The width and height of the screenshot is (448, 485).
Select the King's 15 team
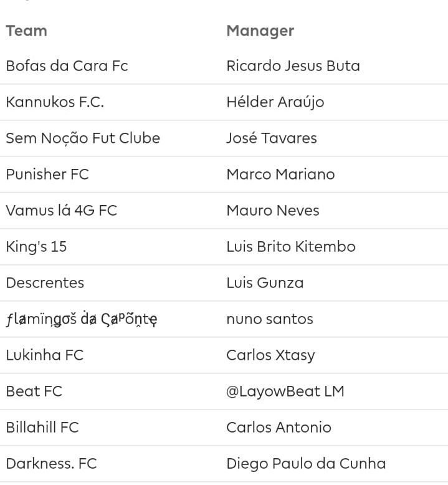point(36,247)
